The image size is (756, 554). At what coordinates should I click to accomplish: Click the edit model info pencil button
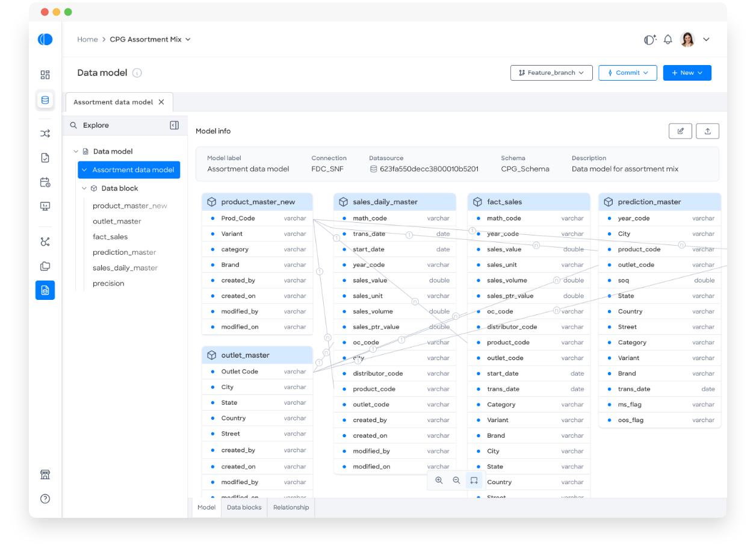pos(681,131)
